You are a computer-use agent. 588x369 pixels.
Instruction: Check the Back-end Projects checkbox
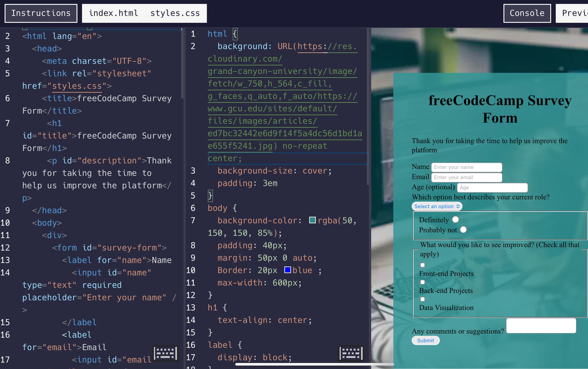point(423,282)
